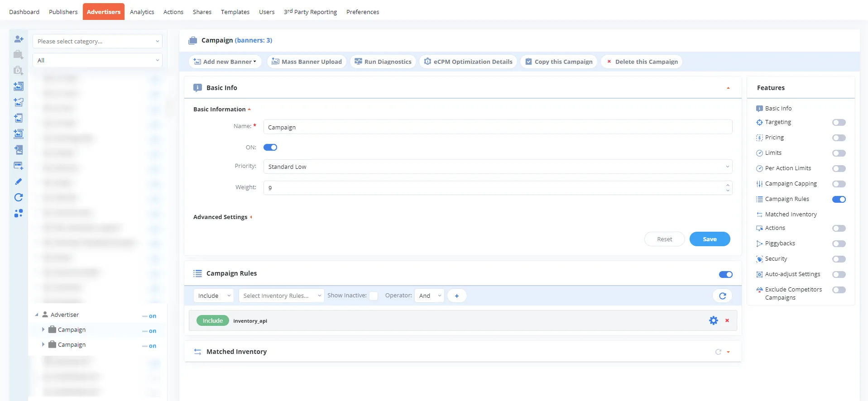Refresh the Matched Inventory section
868x401 pixels.
(718, 352)
